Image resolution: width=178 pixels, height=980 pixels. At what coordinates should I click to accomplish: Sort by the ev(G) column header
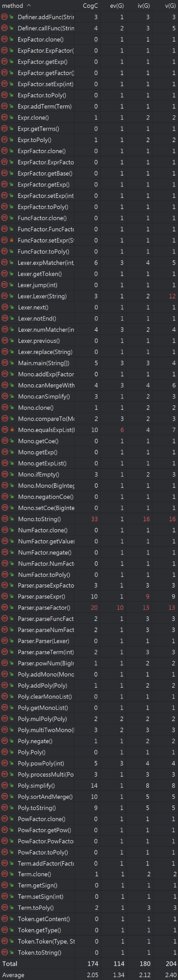point(117,6)
